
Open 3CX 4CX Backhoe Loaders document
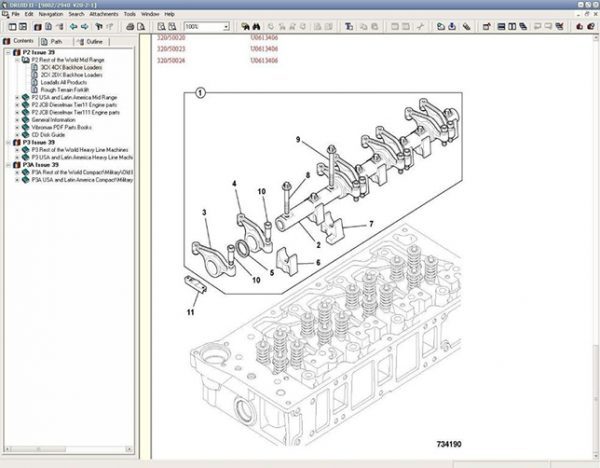point(73,67)
